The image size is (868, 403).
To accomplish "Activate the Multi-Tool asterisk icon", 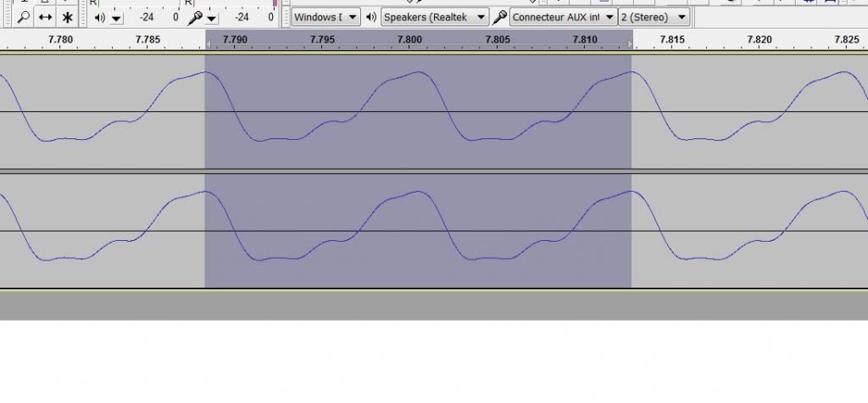I will (x=68, y=17).
